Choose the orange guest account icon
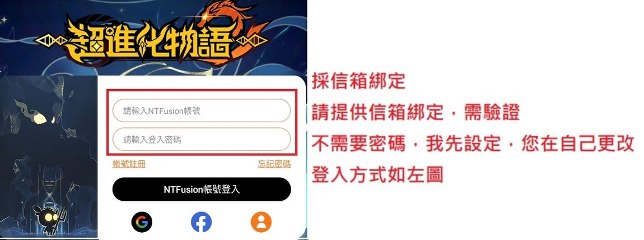The image size is (644, 240). click(x=261, y=222)
